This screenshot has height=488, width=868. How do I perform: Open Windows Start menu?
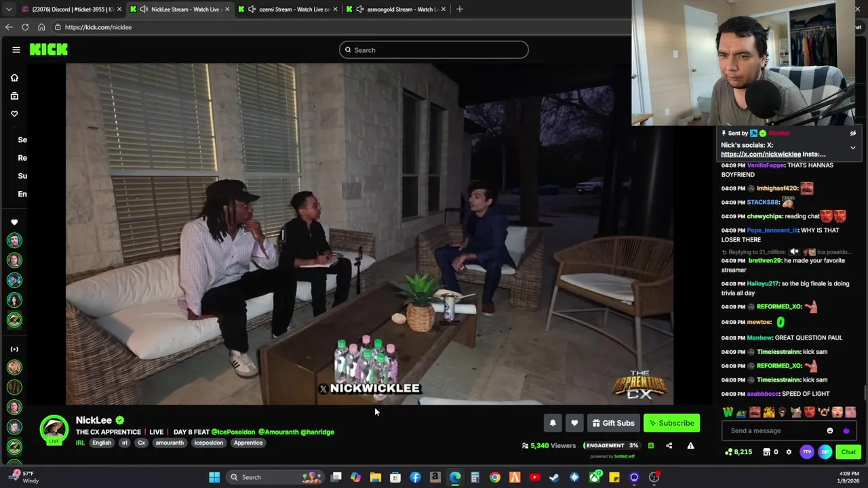[x=214, y=477]
